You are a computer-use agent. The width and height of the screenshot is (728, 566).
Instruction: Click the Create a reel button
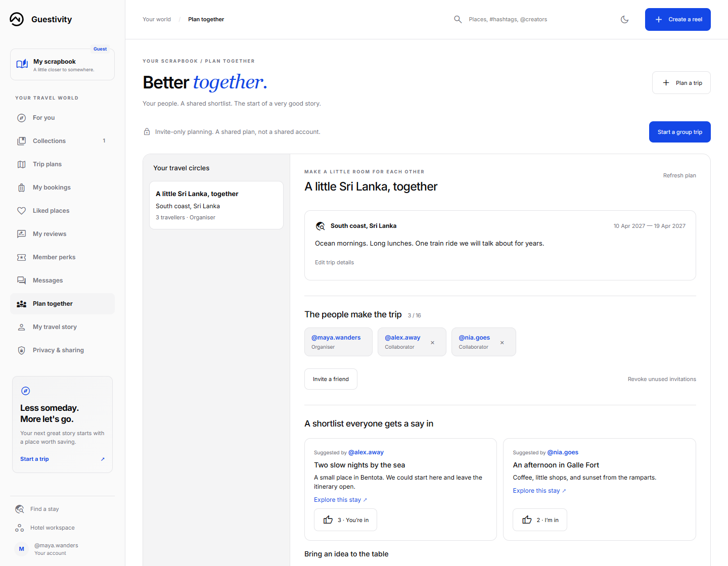pos(678,19)
